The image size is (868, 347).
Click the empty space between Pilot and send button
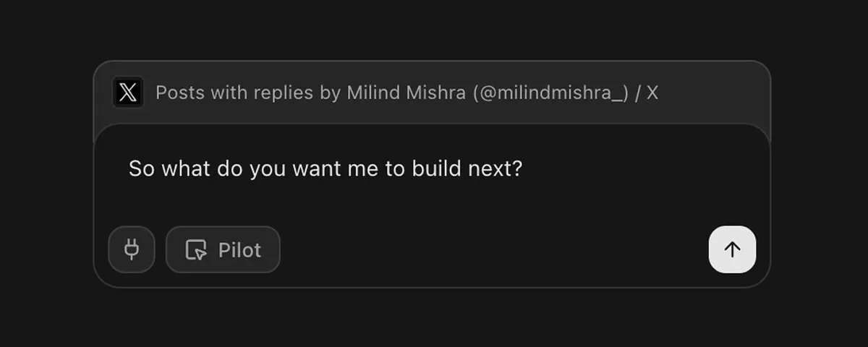494,249
